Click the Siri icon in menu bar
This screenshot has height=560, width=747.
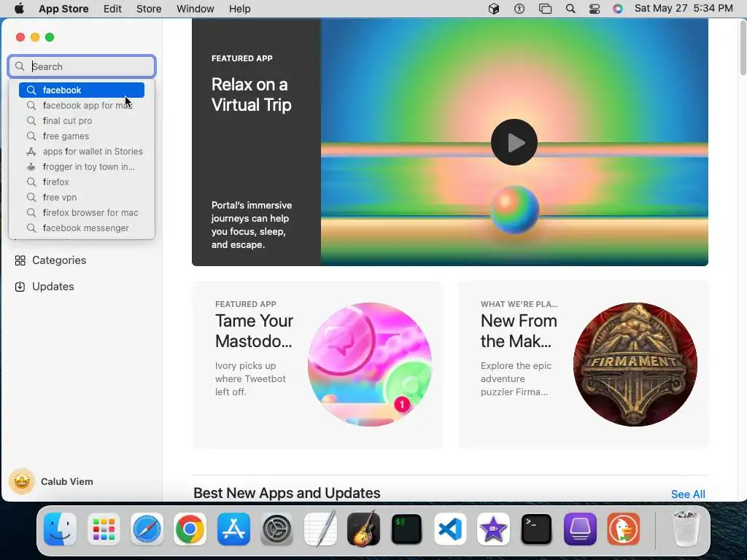[617, 9]
